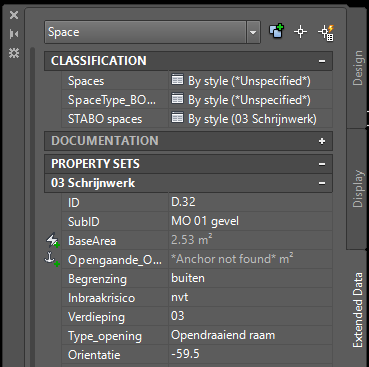The width and height of the screenshot is (369, 367).
Task: Click the Inbraakrisico property label
Action: tap(101, 298)
